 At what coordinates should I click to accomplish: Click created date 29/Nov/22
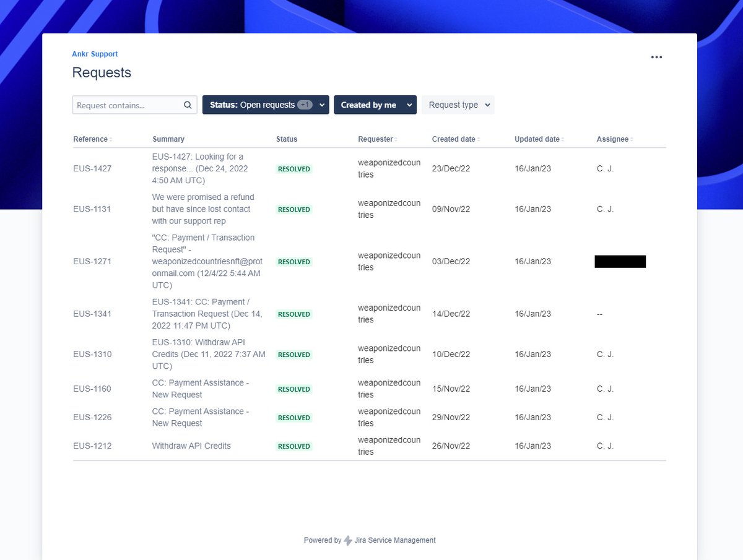click(451, 417)
